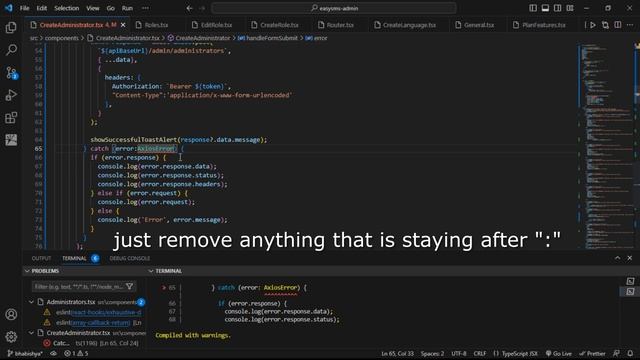Open the overflow menu ellipsis in menu bar
640x360 pixels.
pos(145,8)
